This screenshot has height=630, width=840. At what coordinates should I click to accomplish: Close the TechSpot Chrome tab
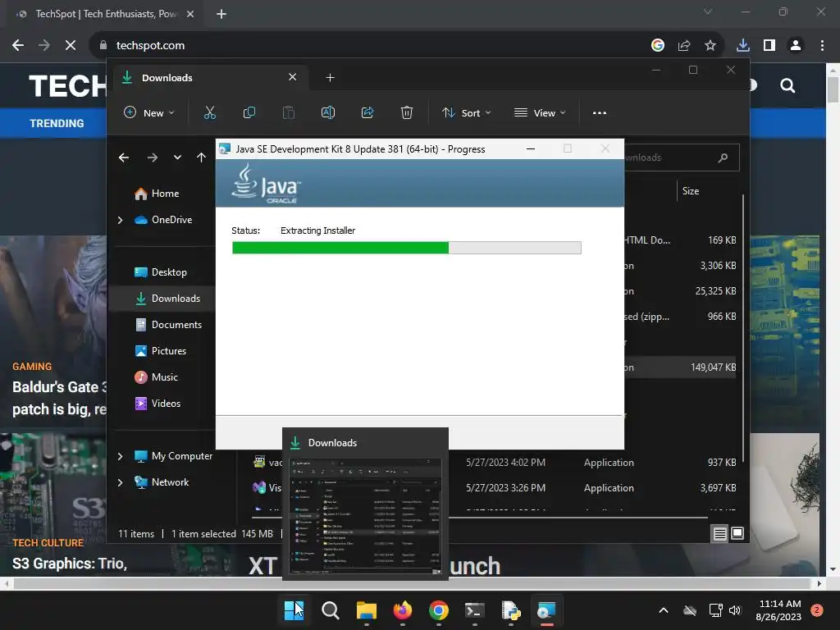[190, 14]
